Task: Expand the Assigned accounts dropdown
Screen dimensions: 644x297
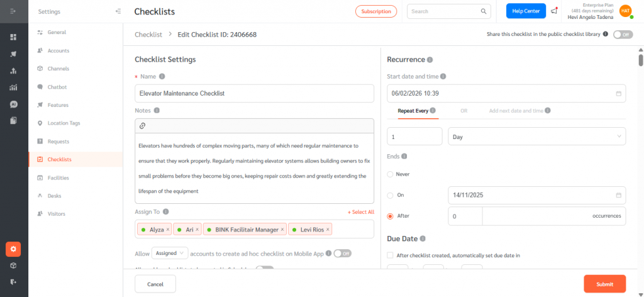Action: click(x=170, y=253)
